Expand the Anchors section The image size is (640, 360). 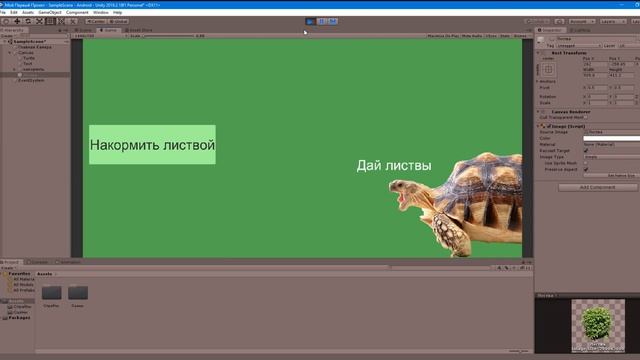(x=538, y=81)
